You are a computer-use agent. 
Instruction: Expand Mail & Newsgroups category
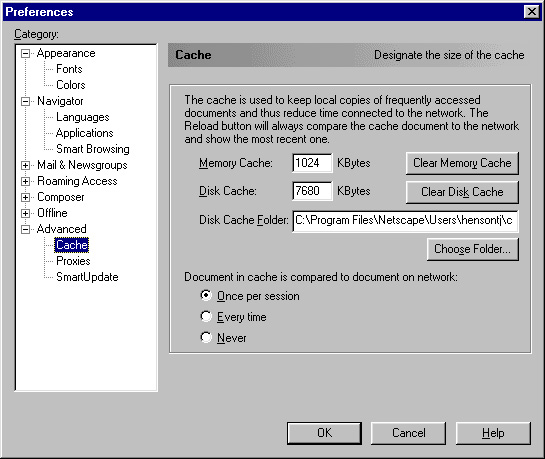[25, 165]
